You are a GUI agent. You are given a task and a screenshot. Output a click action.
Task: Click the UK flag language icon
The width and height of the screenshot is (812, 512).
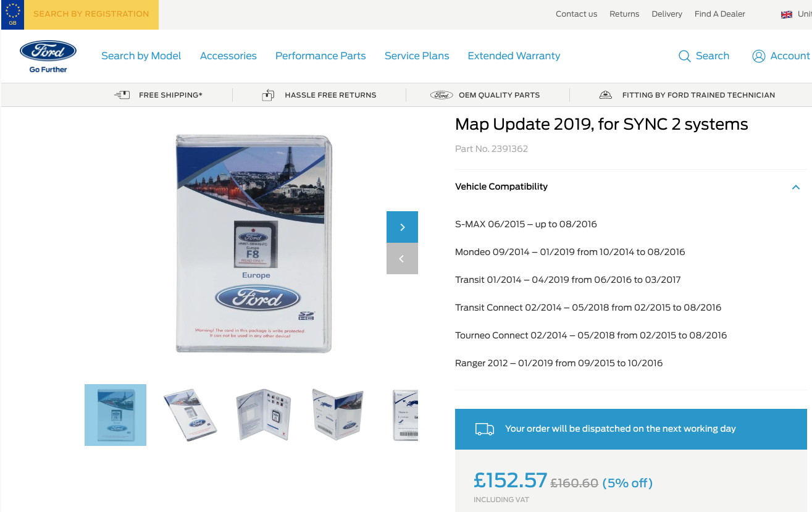[x=787, y=14]
